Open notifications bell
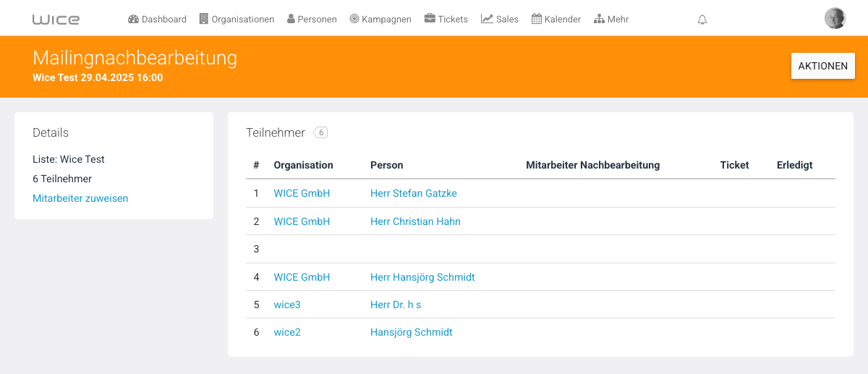The height and width of the screenshot is (374, 868). coord(702,20)
